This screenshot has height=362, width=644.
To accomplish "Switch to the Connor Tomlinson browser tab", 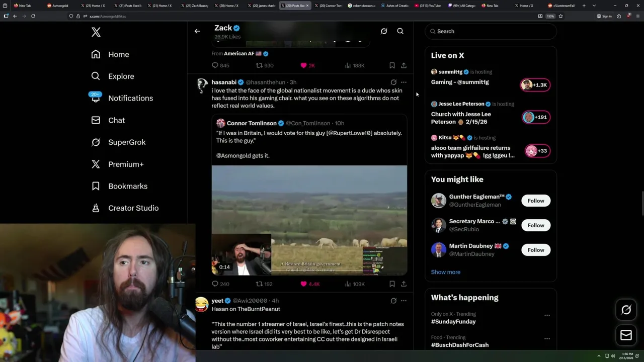I will point(328,6).
